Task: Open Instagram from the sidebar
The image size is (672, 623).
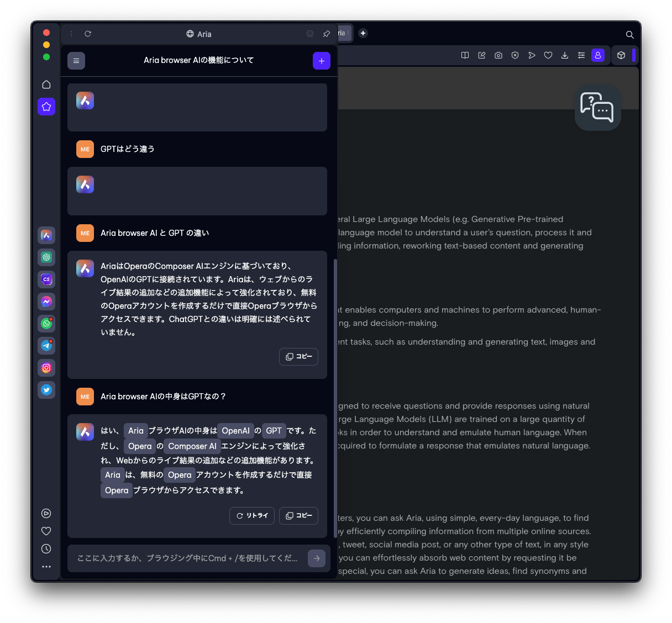Action: coord(46,368)
